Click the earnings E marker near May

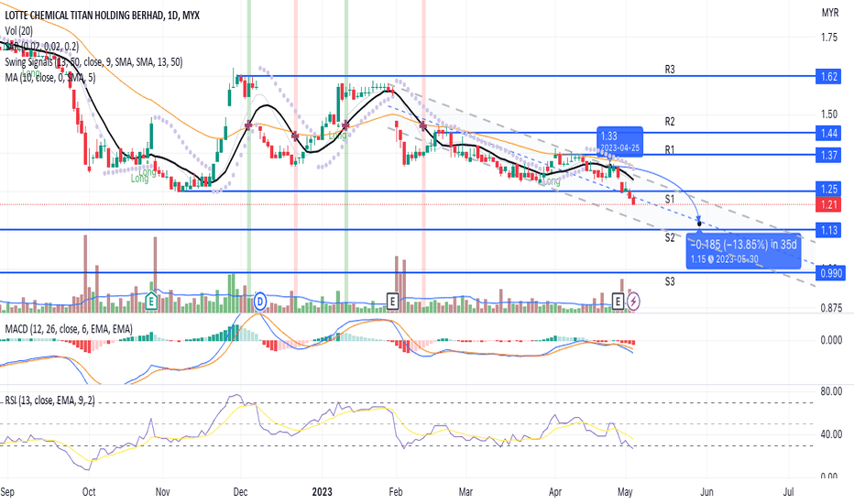point(618,301)
